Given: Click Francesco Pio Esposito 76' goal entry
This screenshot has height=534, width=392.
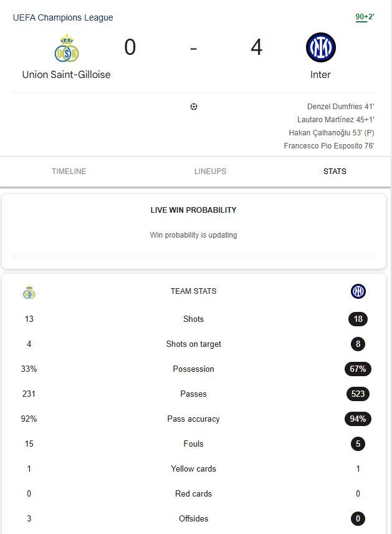Looking at the screenshot, I should click(328, 146).
